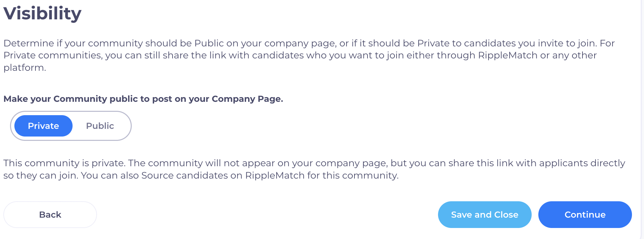Click 'Company Page.' in the bold label
This screenshot has height=239, width=644.
[x=247, y=99]
